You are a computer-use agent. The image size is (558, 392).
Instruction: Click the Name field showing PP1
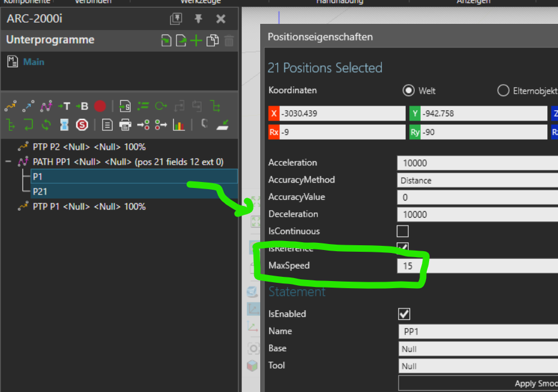click(478, 332)
